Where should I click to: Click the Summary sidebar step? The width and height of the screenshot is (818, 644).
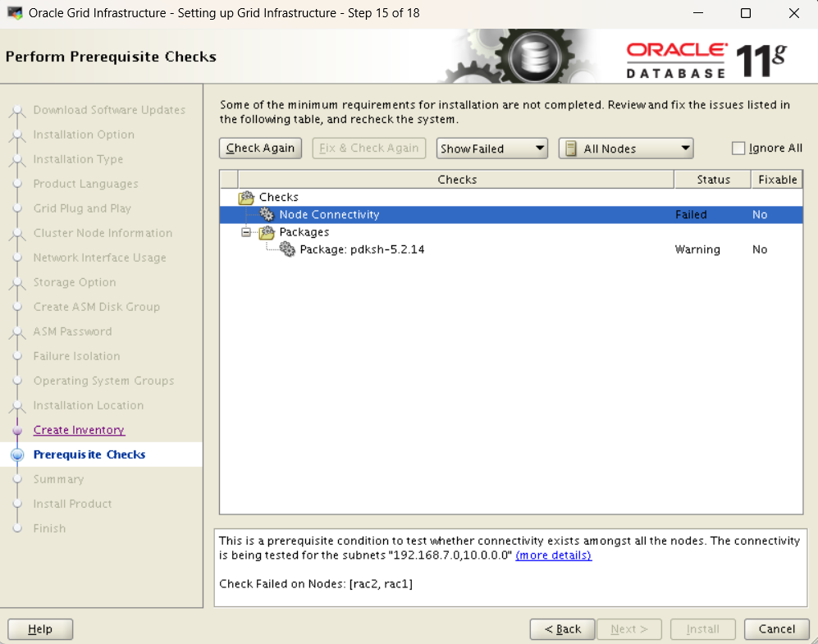pyautogui.click(x=58, y=479)
